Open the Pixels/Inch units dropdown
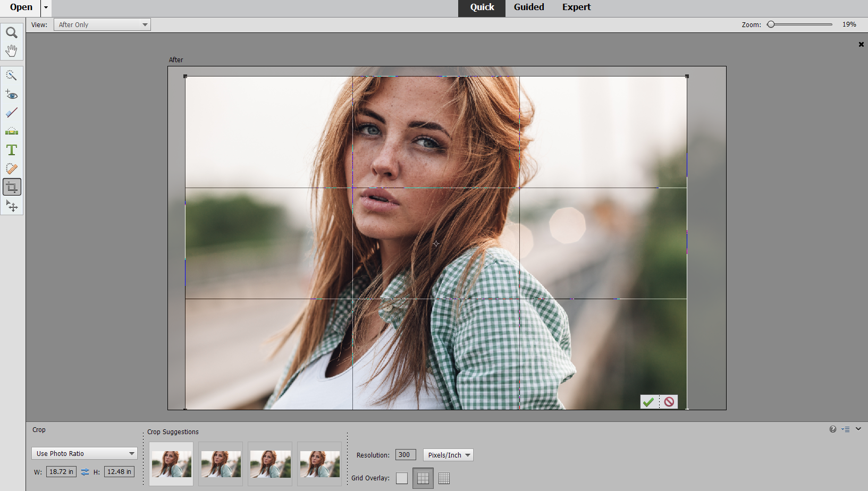This screenshot has height=491, width=868. pyautogui.click(x=448, y=455)
